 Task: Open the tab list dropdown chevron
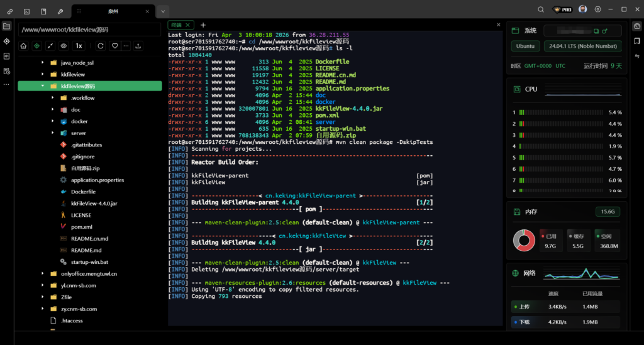163,11
